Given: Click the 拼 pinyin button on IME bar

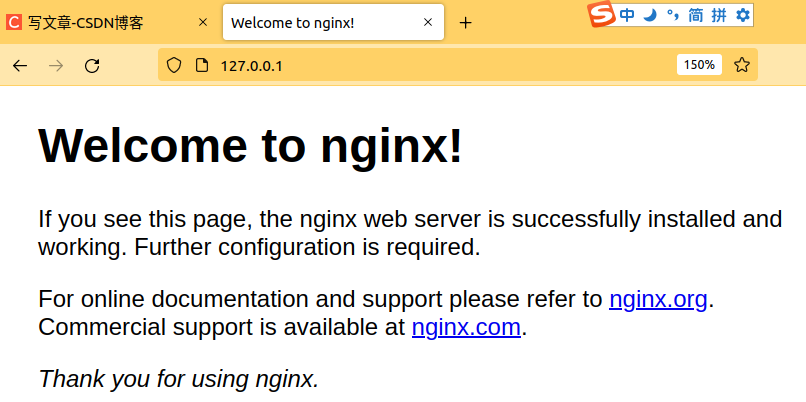Looking at the screenshot, I should click(719, 15).
